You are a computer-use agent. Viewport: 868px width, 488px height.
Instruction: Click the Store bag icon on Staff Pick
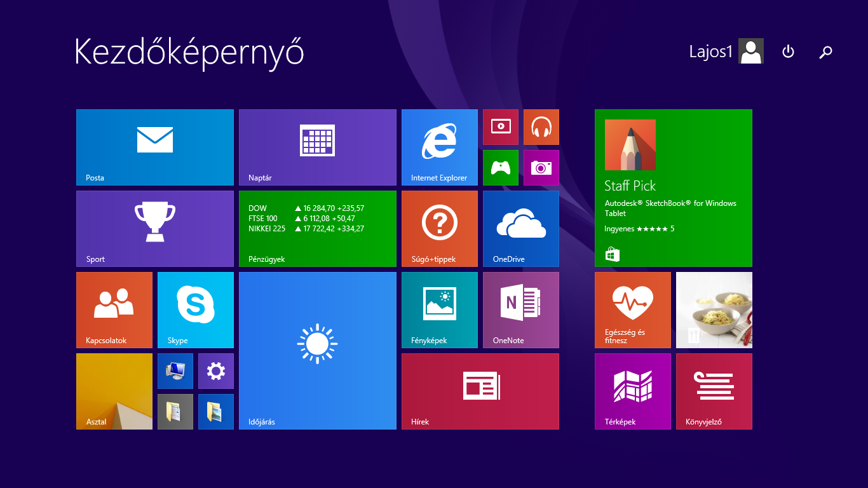[613, 255]
